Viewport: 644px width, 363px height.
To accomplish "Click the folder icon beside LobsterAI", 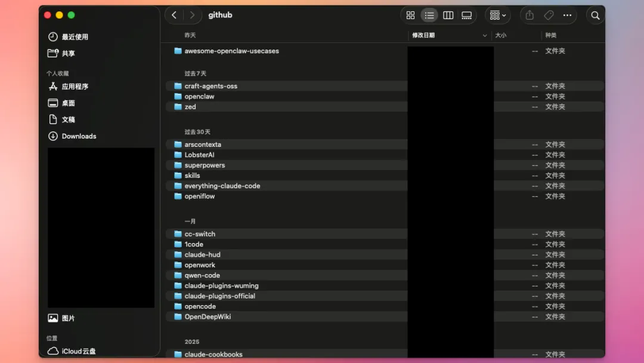I will pyautogui.click(x=178, y=155).
